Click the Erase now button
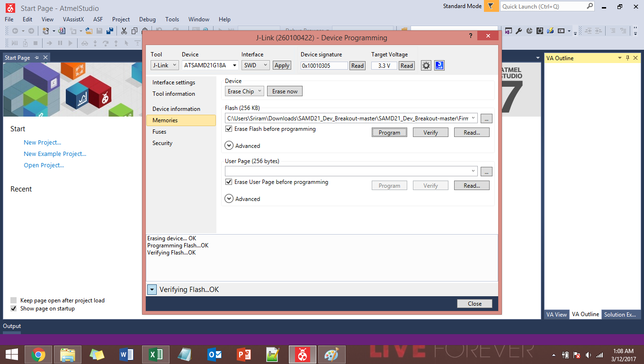This screenshot has width=644, height=364. (285, 91)
